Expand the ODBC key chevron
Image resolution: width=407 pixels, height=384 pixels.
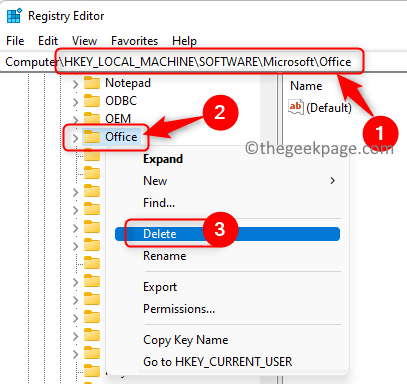[76, 102]
